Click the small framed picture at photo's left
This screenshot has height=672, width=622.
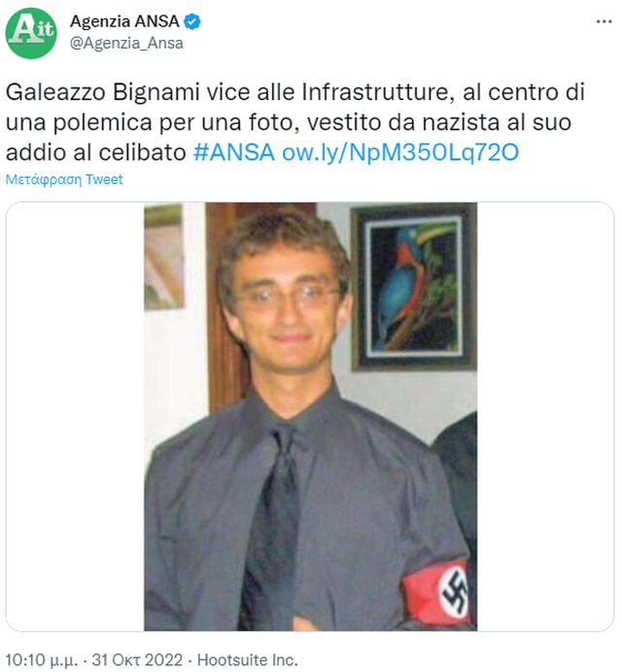coord(164,257)
